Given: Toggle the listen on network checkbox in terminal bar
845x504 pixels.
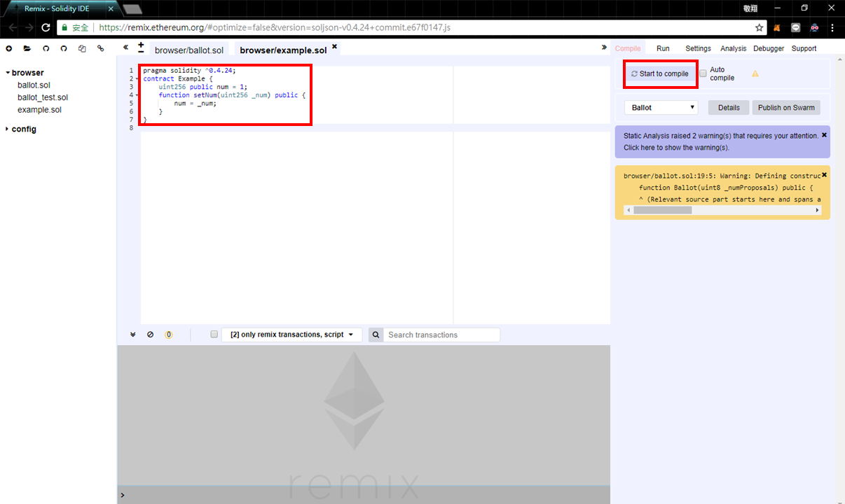Looking at the screenshot, I should point(214,335).
